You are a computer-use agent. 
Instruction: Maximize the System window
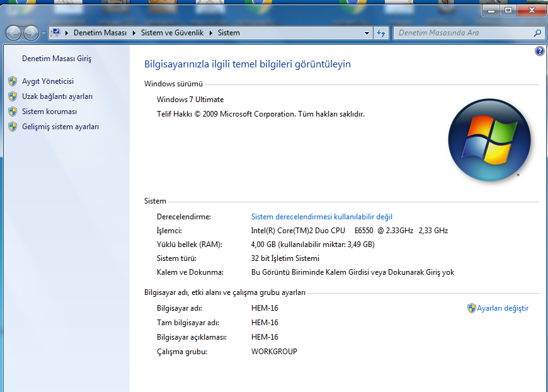point(508,11)
